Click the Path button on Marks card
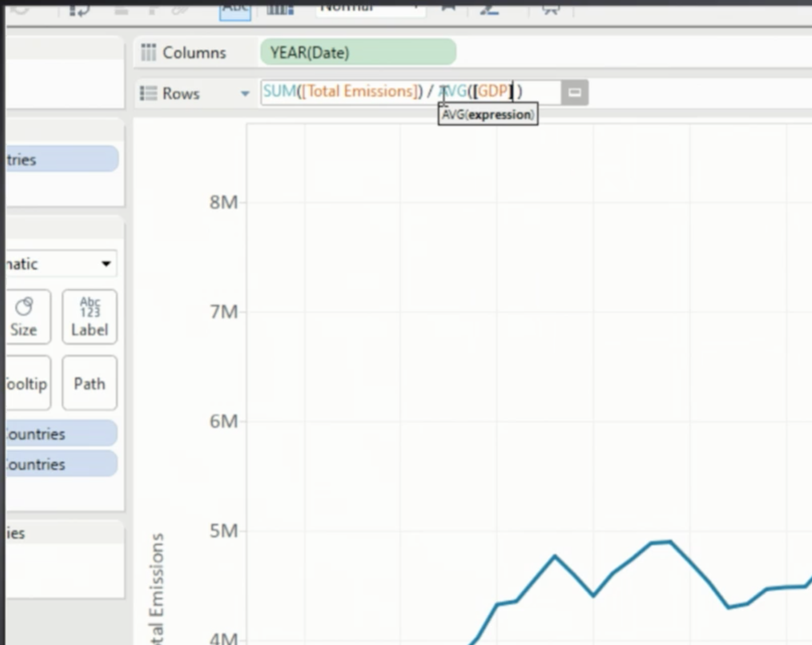The height and width of the screenshot is (645, 812). [x=89, y=383]
